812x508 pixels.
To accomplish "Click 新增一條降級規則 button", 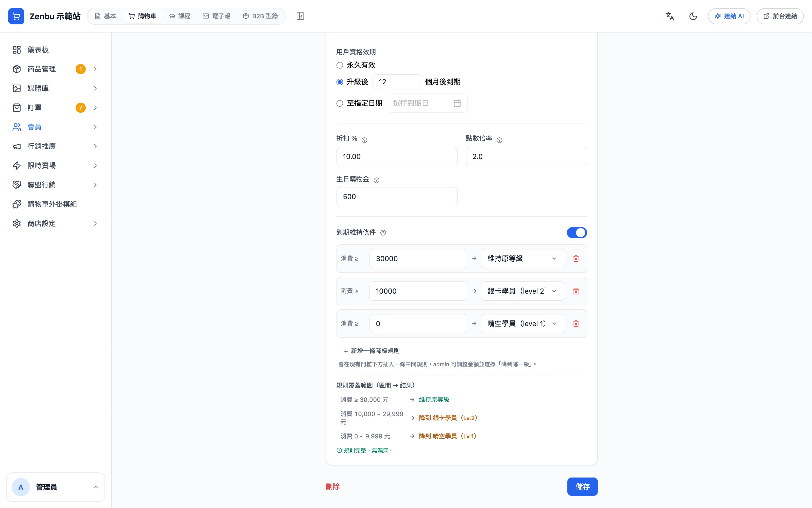I will 371,351.
